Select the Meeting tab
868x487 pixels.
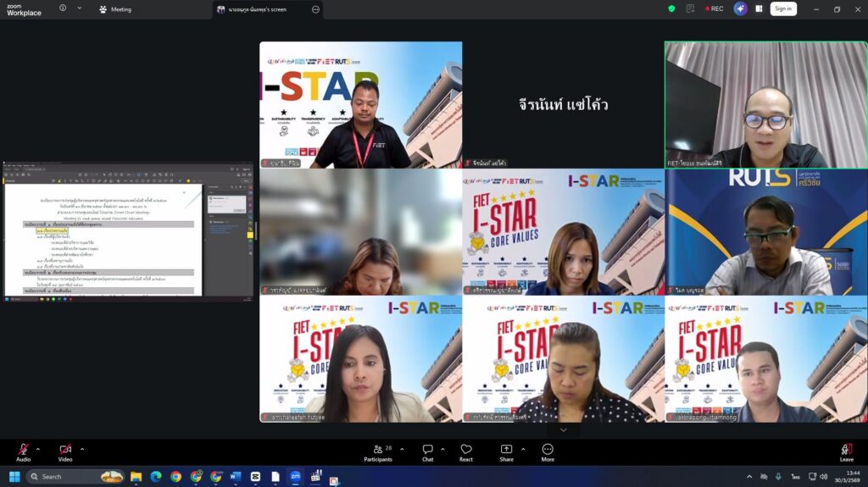point(115,9)
